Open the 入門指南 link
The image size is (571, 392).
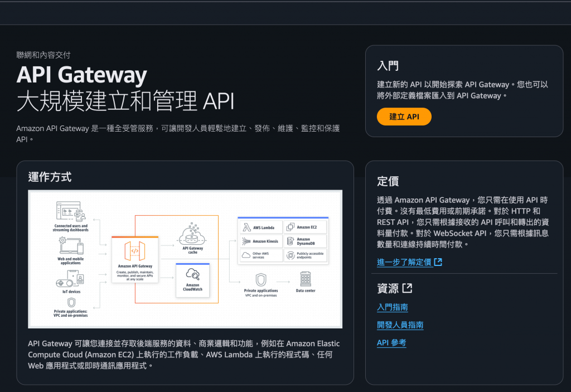[x=392, y=307]
